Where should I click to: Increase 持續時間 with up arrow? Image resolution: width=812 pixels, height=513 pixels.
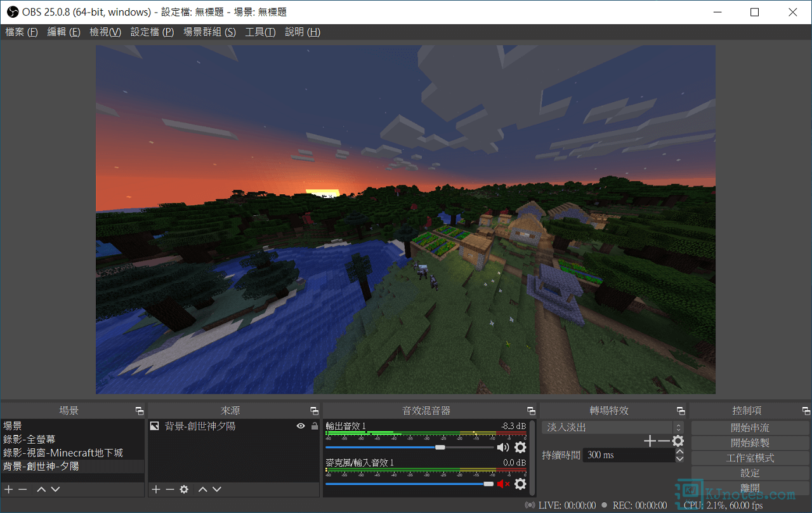click(680, 451)
